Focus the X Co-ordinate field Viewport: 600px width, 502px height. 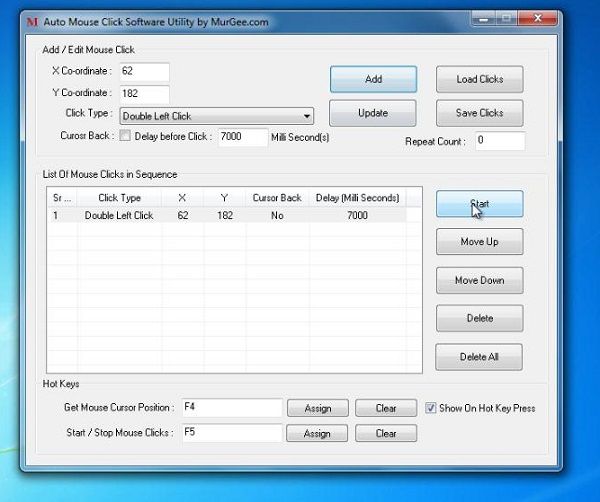145,72
